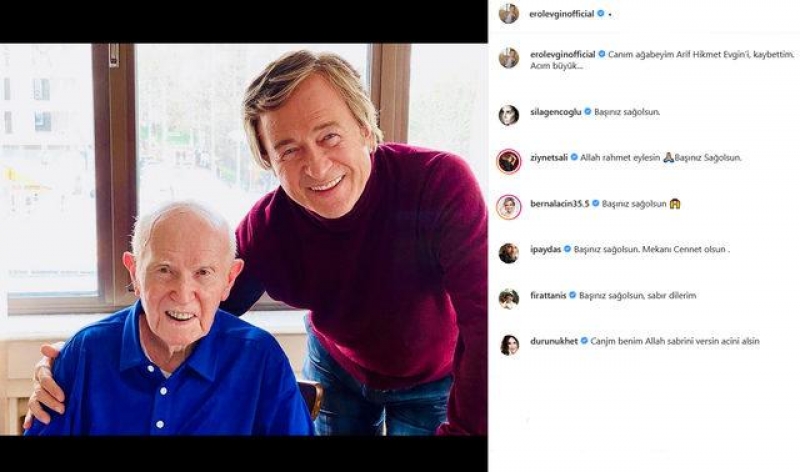Viewport: 800px width, 472px height.
Task: Click verified badge beside header erolevginofficial
Action: pos(601,14)
